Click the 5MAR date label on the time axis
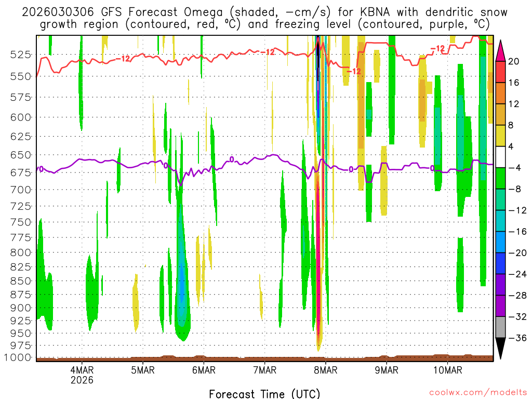The height and width of the screenshot is (399, 532). tap(143, 370)
